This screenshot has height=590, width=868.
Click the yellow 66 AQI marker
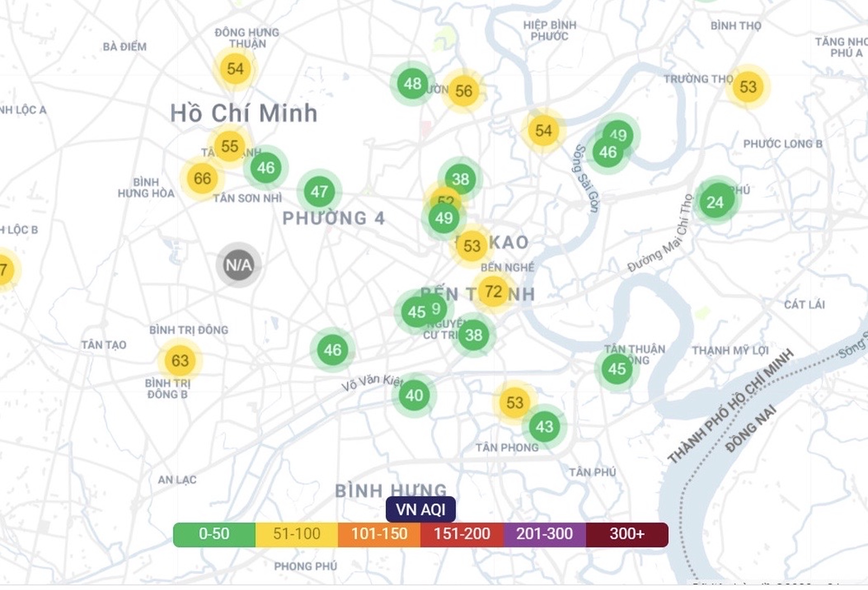202,178
